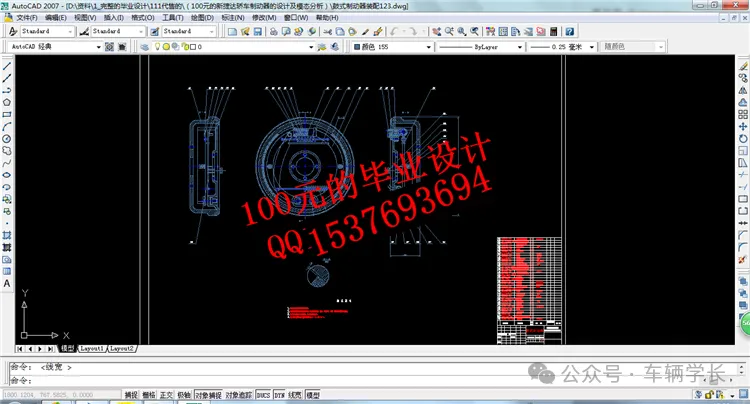Click the New drawing icon

pos(232,32)
